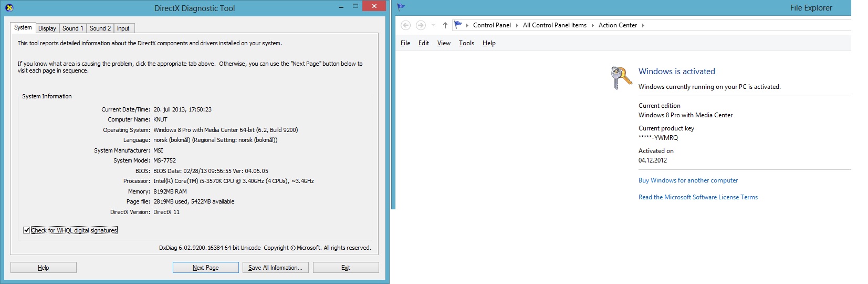Click the Next Page button
This screenshot has width=868, height=284.
tap(206, 268)
